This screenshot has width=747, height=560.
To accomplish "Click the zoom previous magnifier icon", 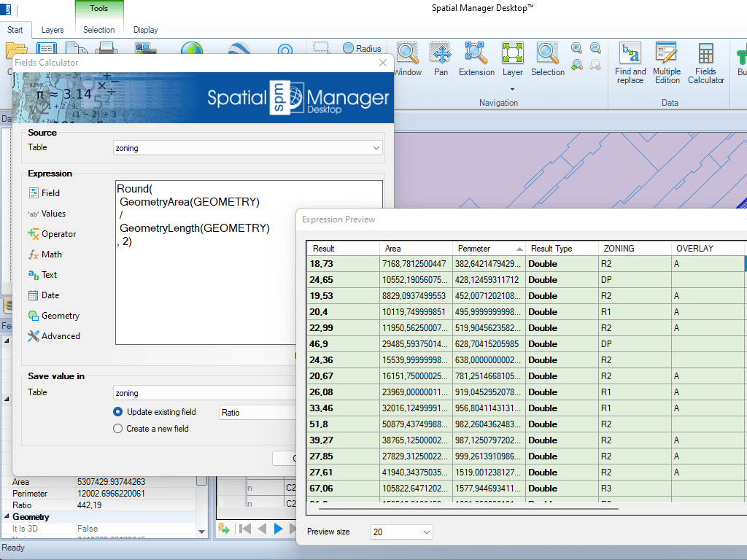I will (576, 65).
